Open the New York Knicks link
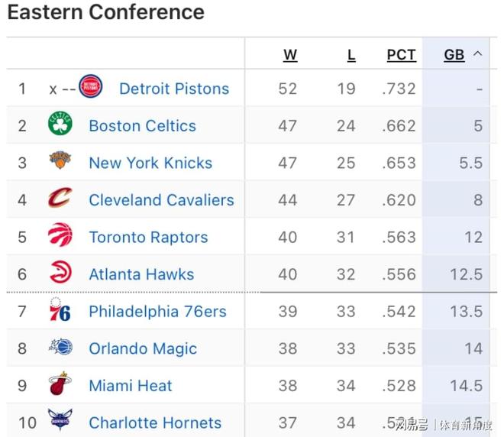The width and height of the screenshot is (504, 437). pyautogui.click(x=150, y=163)
